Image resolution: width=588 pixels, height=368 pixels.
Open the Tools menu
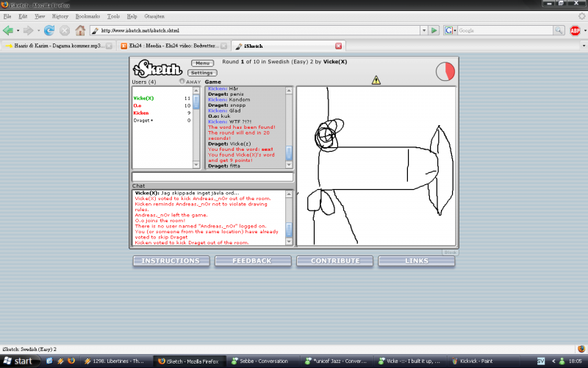[113, 15]
